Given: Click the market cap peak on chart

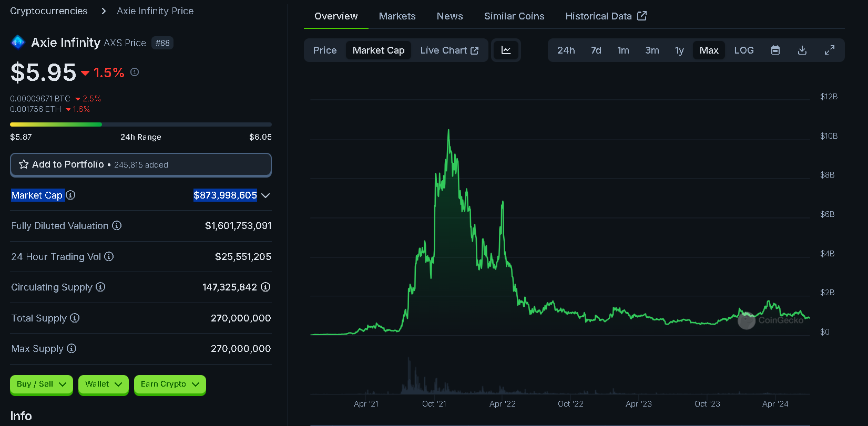Looking at the screenshot, I should (x=448, y=130).
